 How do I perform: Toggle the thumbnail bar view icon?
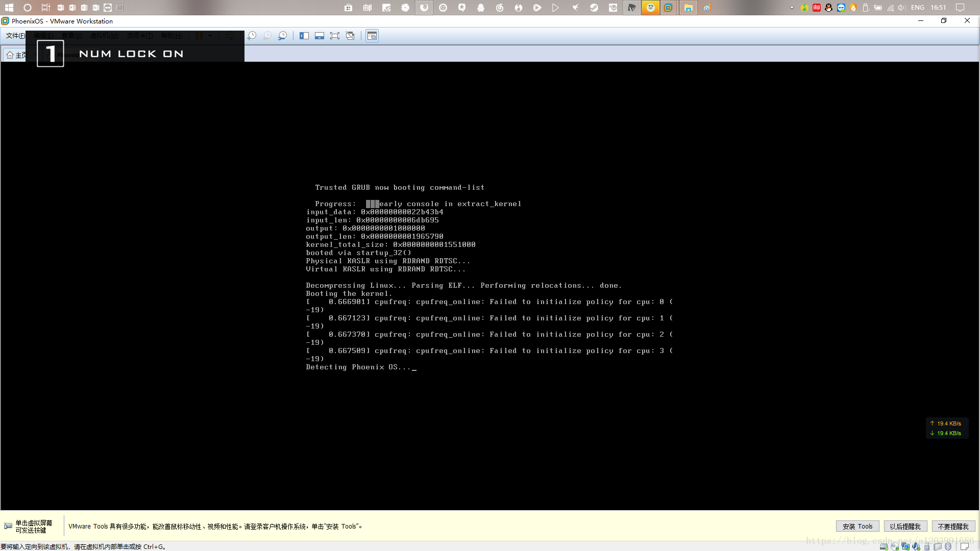tap(320, 36)
